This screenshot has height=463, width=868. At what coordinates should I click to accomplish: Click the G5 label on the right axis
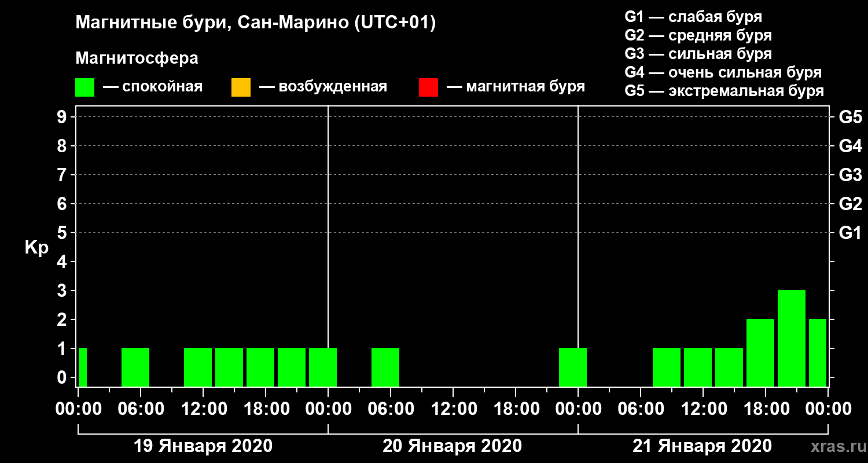click(x=850, y=117)
